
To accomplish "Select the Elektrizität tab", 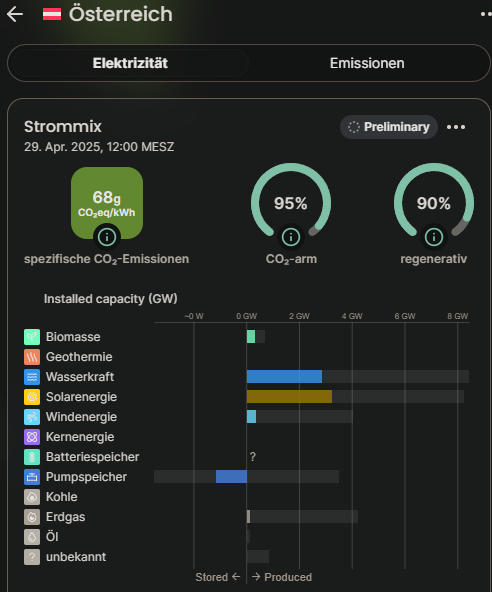I will click(x=130, y=63).
